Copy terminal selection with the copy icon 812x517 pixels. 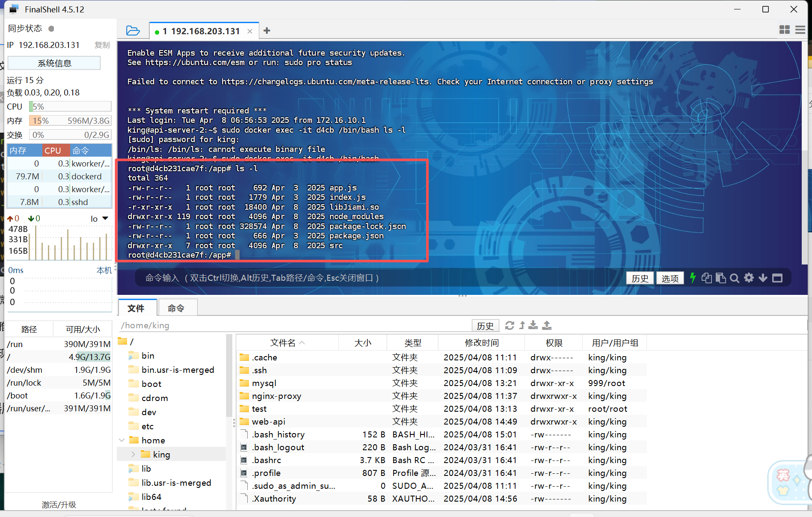pyautogui.click(x=707, y=278)
